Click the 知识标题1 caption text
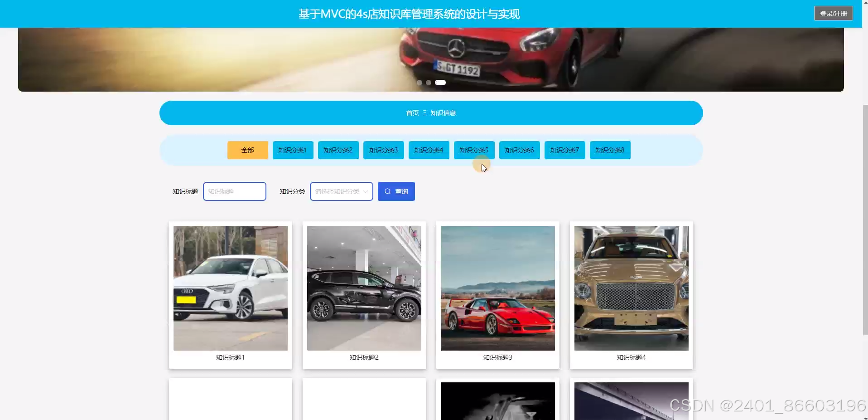 click(231, 357)
